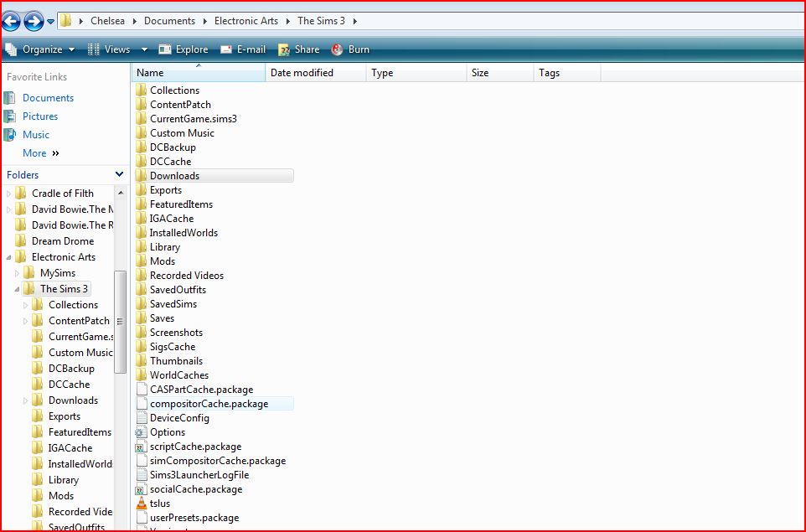Select the Collections folder icon in file list
The image size is (806, 532).
coord(142,90)
